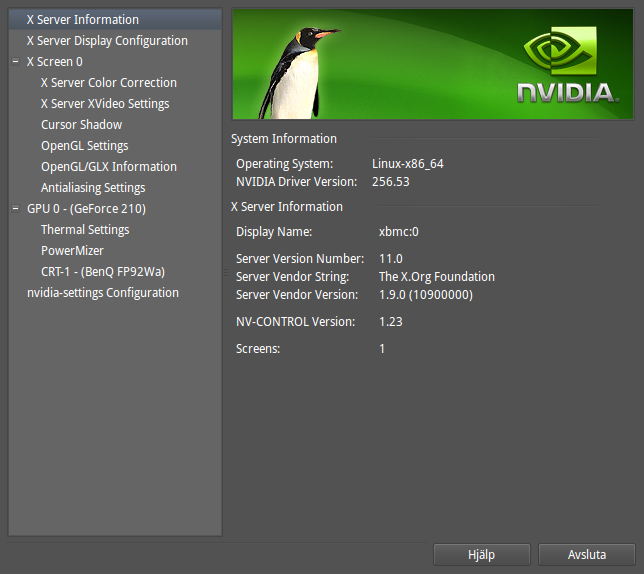Open Antialiasing Settings page
This screenshot has width=644, height=574.
93,188
